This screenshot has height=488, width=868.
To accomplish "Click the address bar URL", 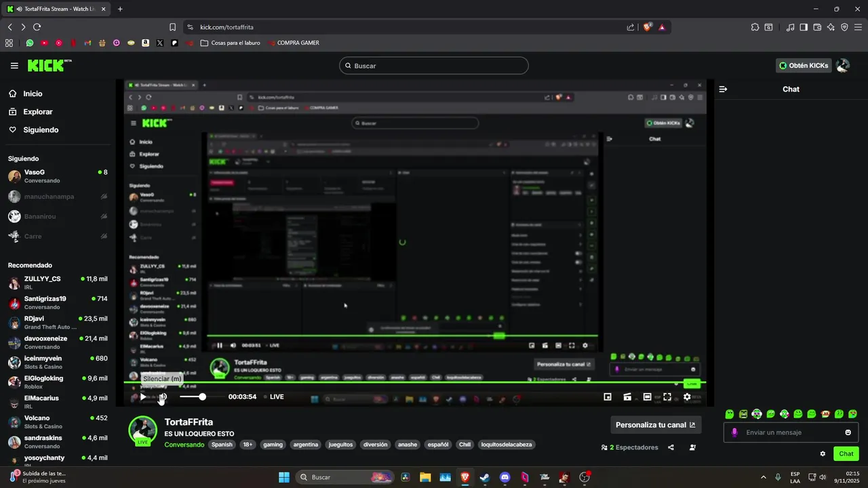I will tap(227, 27).
